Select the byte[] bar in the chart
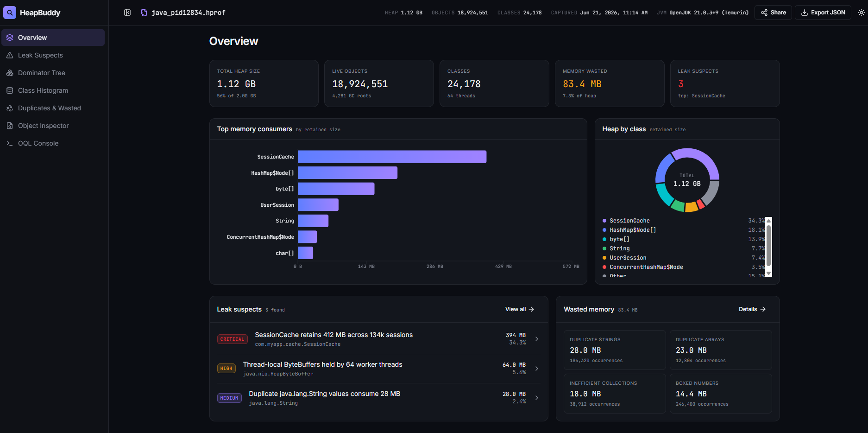The image size is (868, 433). pyautogui.click(x=336, y=189)
